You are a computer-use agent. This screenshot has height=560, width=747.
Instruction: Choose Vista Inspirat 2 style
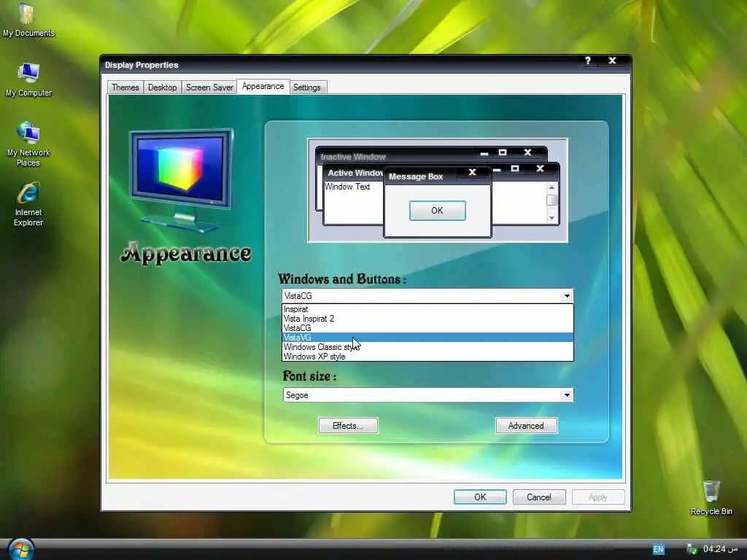coord(427,319)
